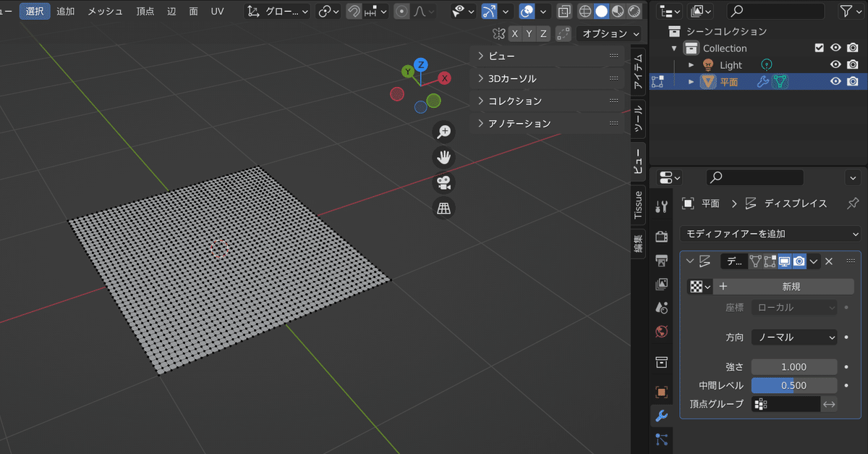Disable rendering of the Light object
This screenshot has width=868, height=454.
(x=853, y=65)
